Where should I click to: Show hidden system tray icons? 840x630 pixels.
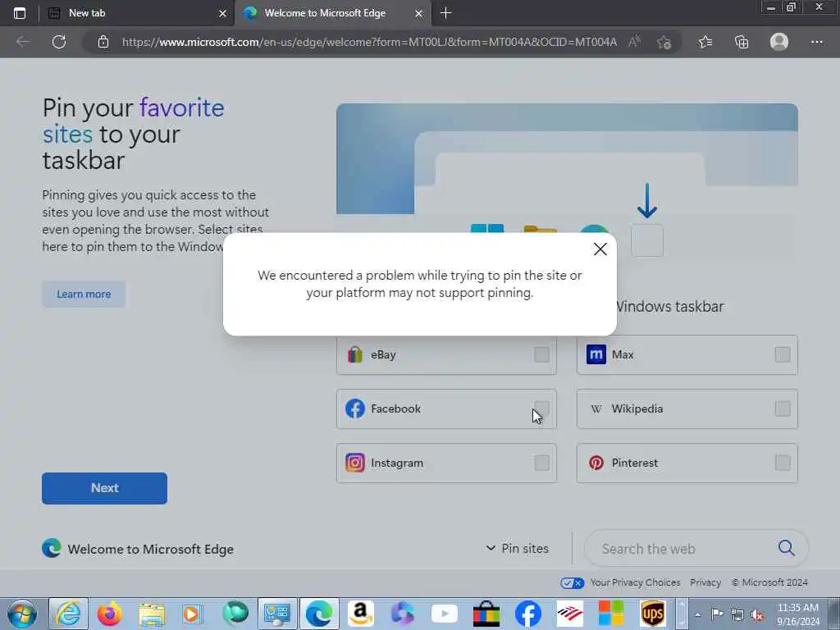pos(697,614)
